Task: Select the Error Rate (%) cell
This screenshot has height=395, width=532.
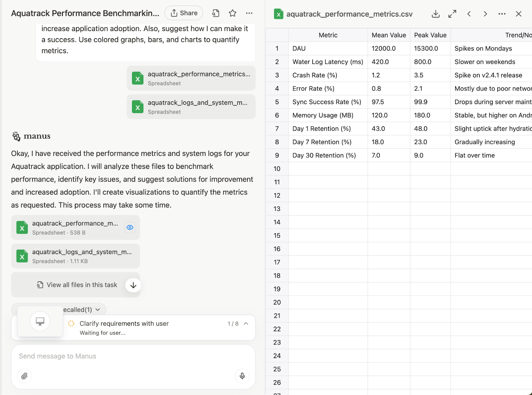Action: [x=328, y=88]
